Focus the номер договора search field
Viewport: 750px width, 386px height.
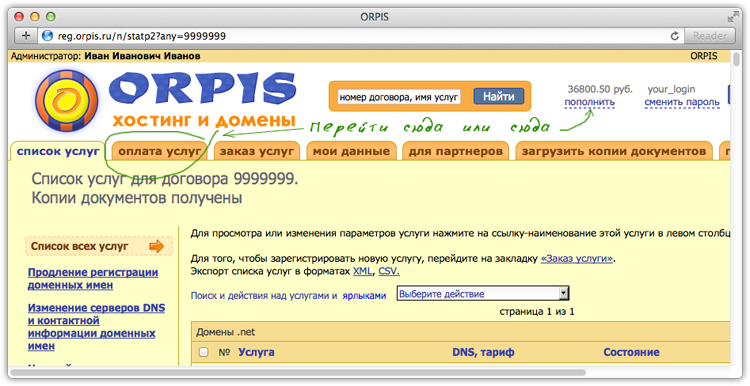(399, 97)
